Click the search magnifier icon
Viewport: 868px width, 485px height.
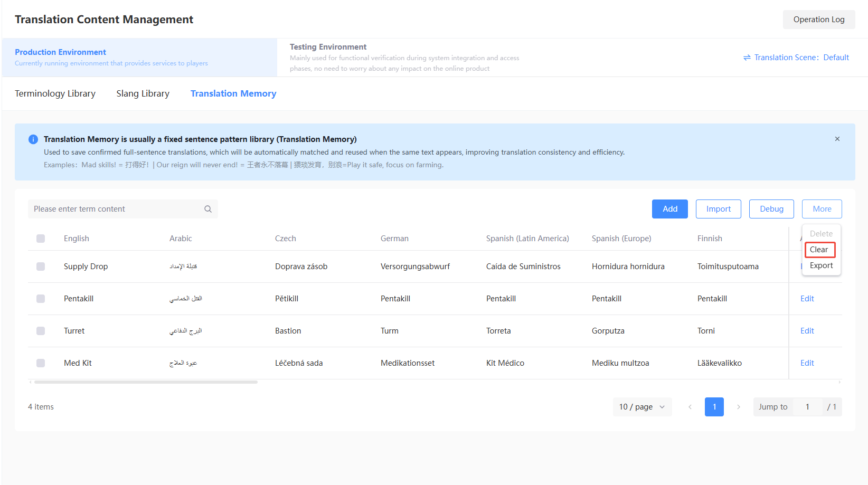(208, 209)
